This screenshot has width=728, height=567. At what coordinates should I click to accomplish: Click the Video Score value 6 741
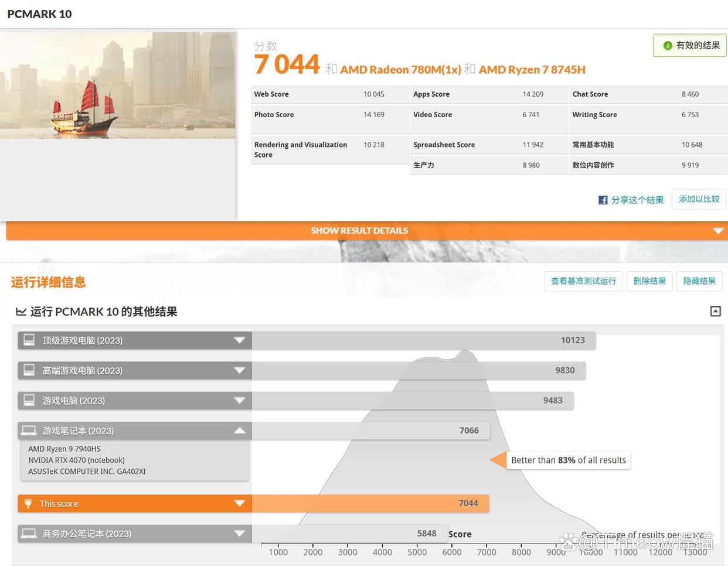pos(531,115)
